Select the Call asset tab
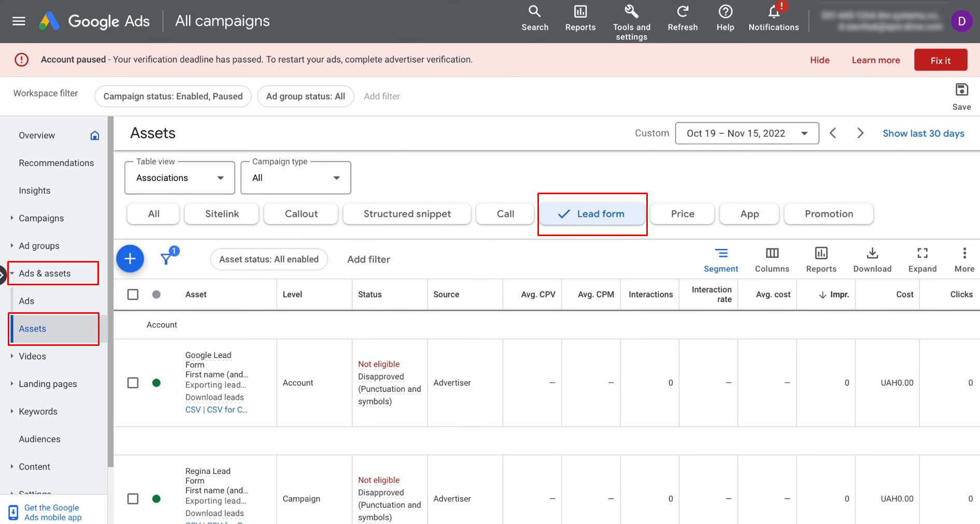Screen dimensions: 980x524 (x=505, y=214)
